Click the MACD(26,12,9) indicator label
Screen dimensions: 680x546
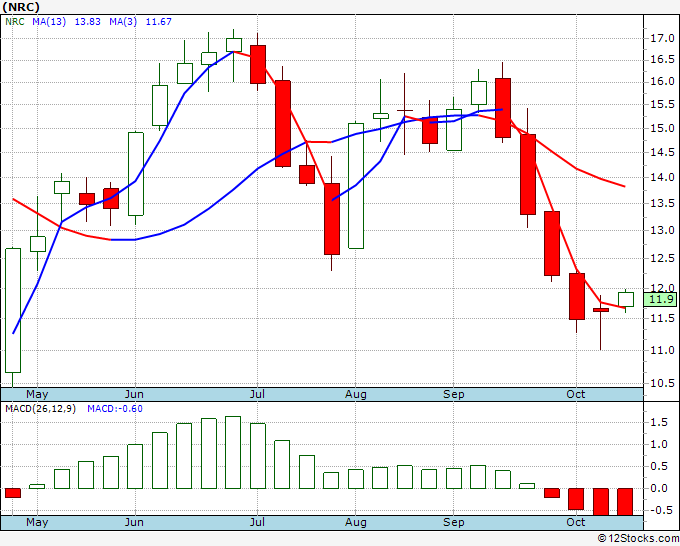[x=40, y=409]
